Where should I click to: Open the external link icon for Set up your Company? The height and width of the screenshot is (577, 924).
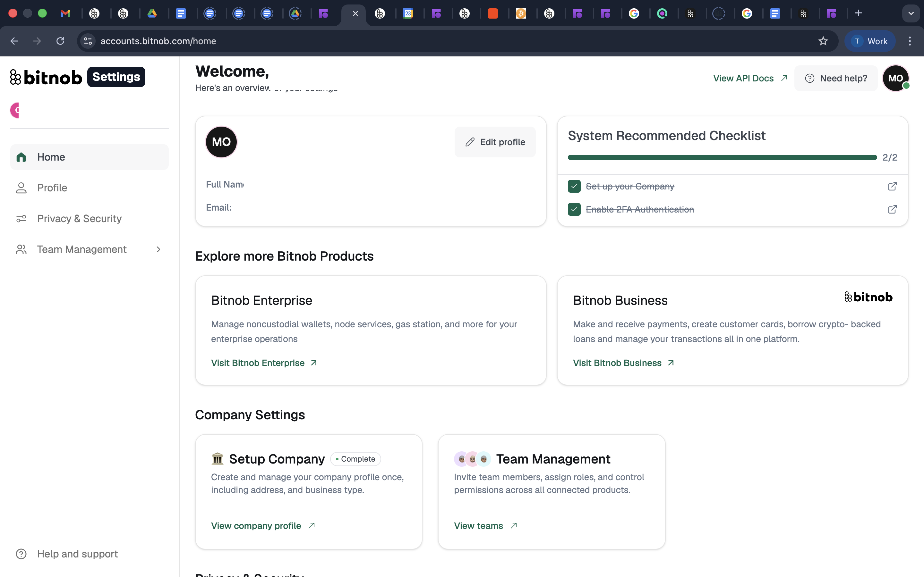point(892,186)
